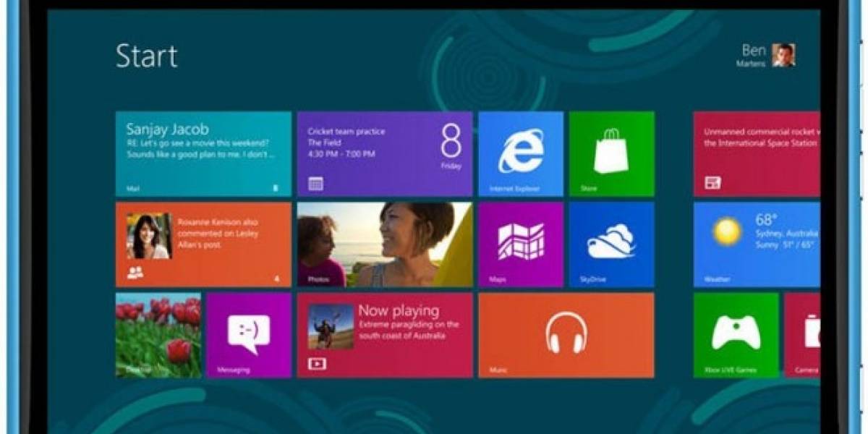Launch the Maps tile
Image resolution: width=868 pixels, height=434 pixels.
[x=521, y=244]
